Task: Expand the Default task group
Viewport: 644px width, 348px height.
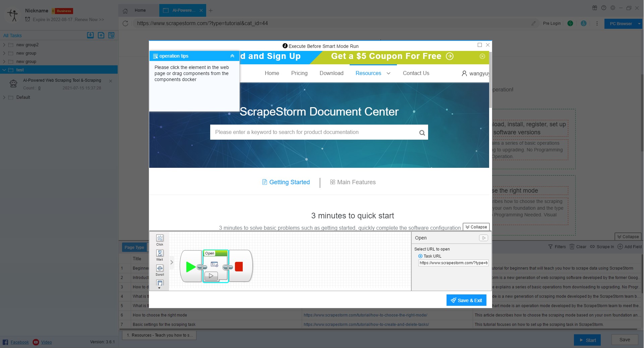Action: 4,97
